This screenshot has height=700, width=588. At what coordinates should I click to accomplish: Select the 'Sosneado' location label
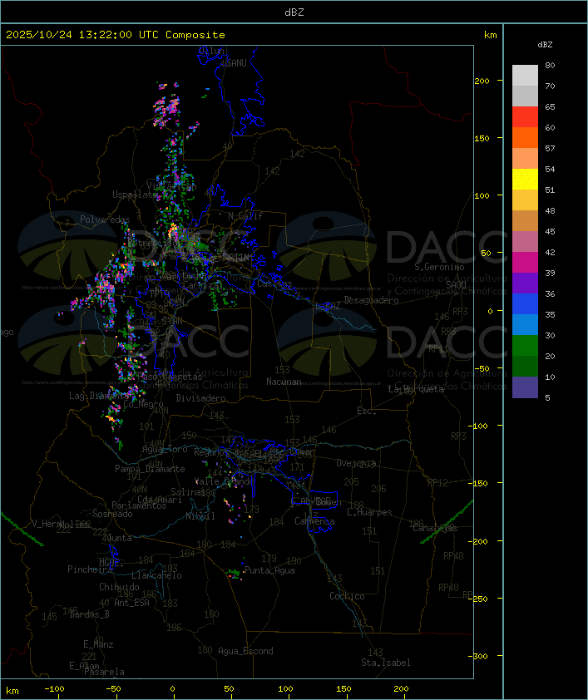112,514
